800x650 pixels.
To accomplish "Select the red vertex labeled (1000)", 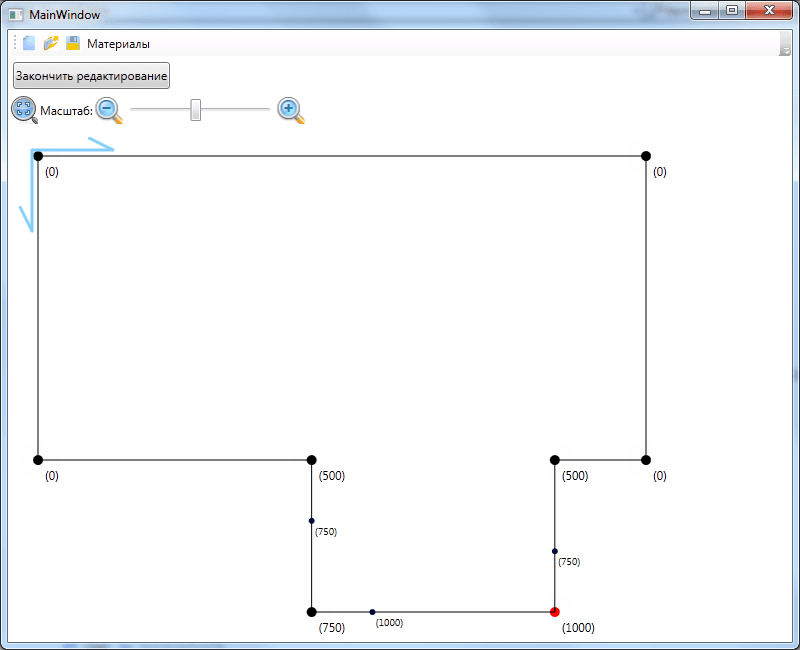I will point(555,612).
